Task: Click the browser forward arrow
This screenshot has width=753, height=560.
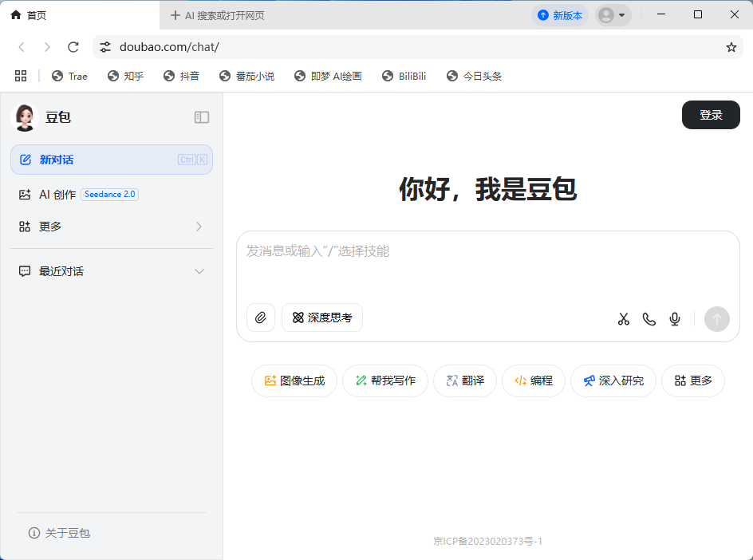Action: (47, 47)
